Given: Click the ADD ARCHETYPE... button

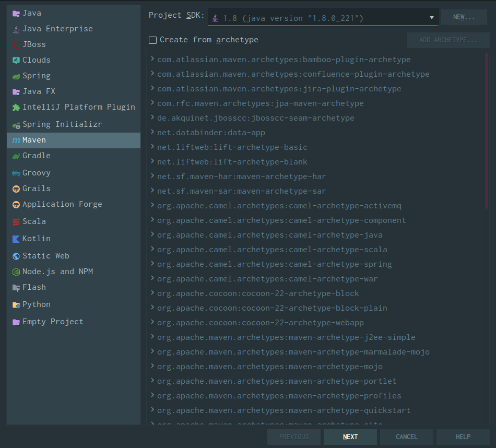Looking at the screenshot, I should [x=448, y=40].
